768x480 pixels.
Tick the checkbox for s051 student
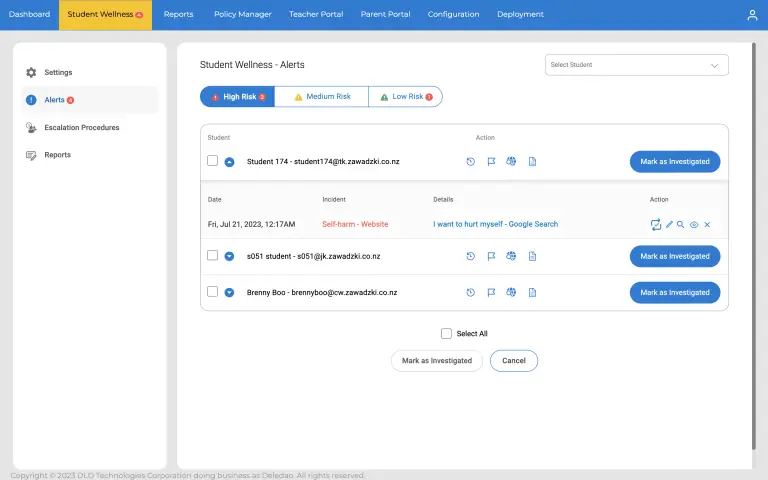click(x=212, y=255)
